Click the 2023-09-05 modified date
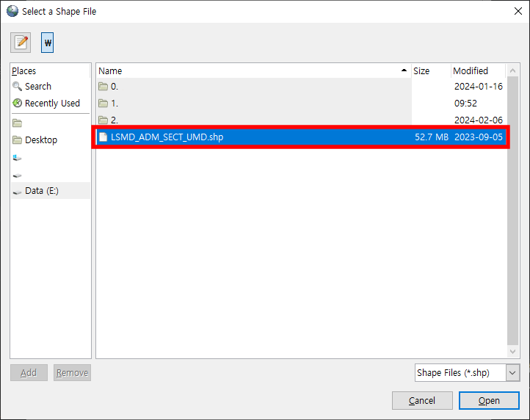The height and width of the screenshot is (420, 530). [479, 137]
